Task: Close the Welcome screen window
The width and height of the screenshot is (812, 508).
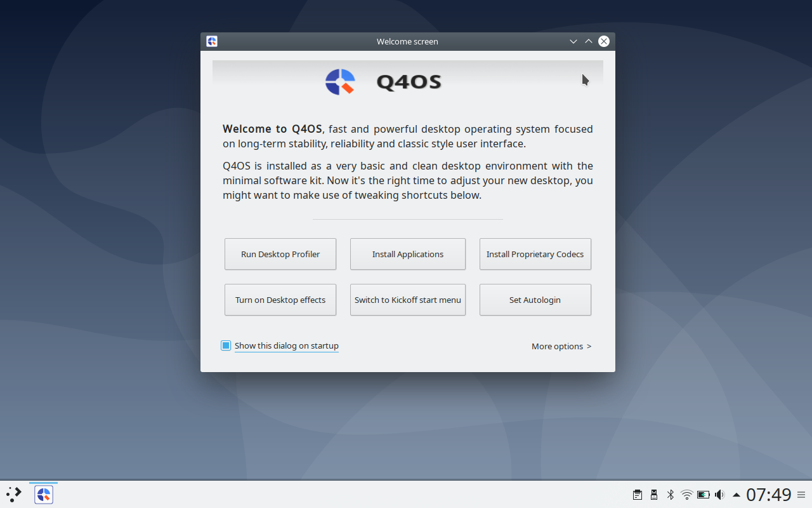Action: (604, 41)
